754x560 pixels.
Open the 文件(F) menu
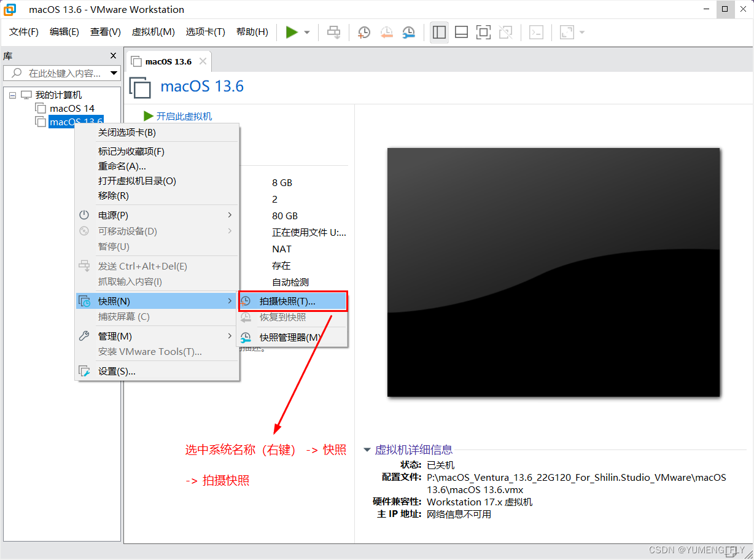[24, 32]
